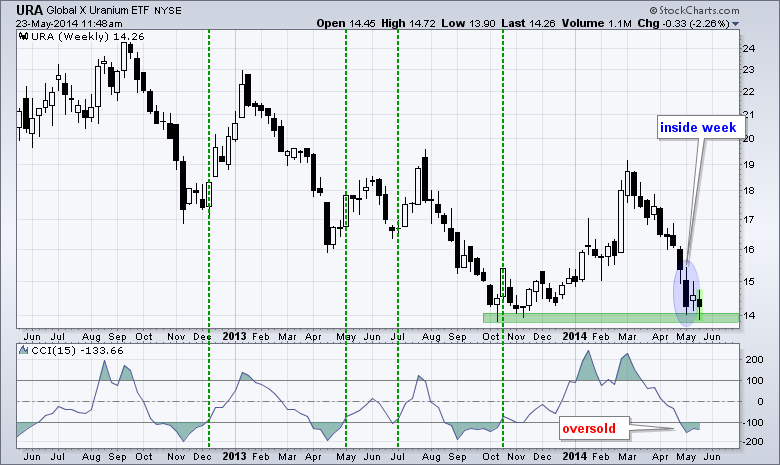Select the Last 14.26 value
This screenshot has width=780, height=465.
click(x=528, y=23)
